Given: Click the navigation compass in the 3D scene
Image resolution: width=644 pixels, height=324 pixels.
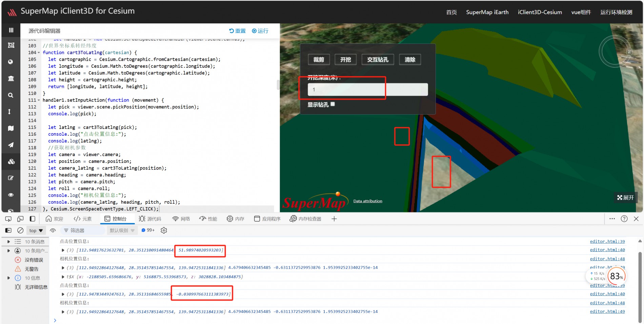Looking at the screenshot, I should coord(615,52).
